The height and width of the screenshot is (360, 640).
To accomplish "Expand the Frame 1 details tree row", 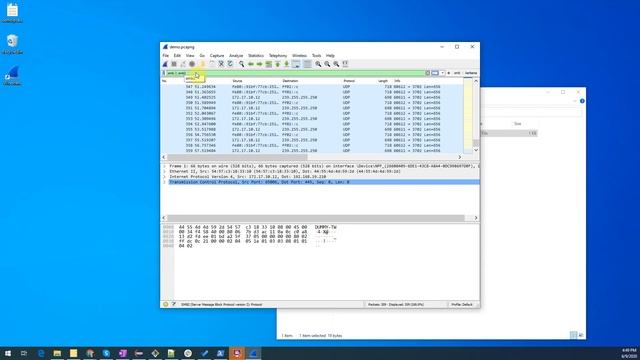I will pos(164,166).
